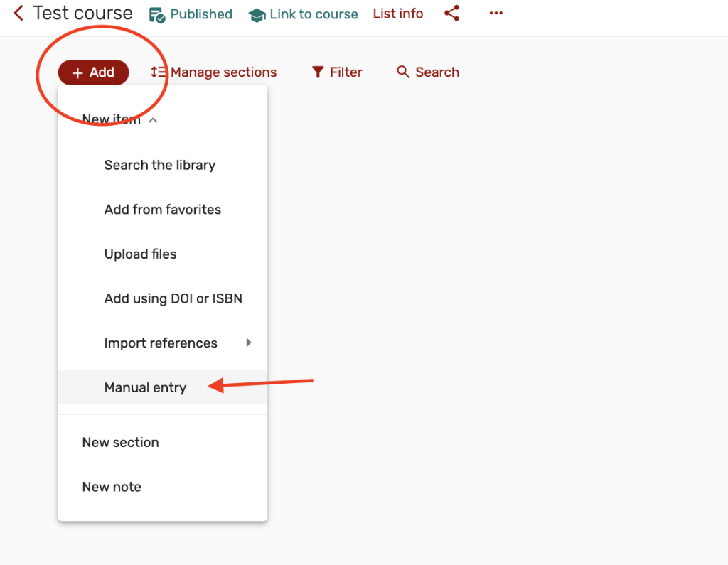
Task: Click the Link to course text
Action: (x=314, y=14)
